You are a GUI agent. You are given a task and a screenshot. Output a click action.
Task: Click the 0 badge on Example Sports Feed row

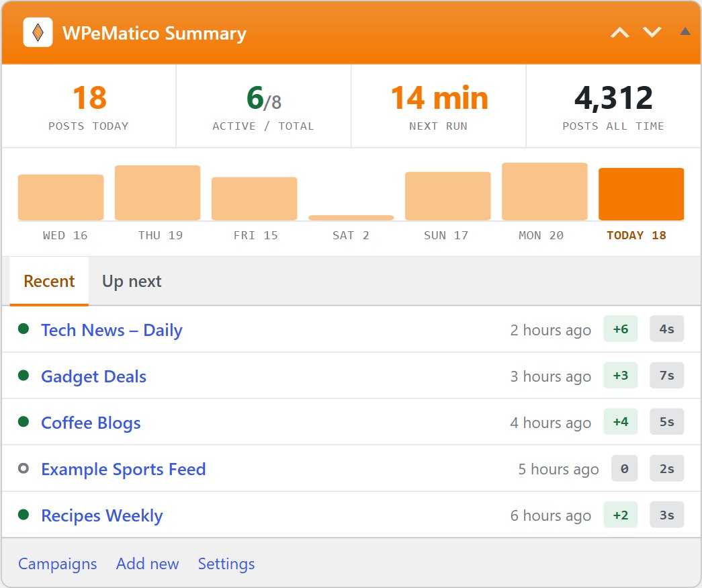624,468
